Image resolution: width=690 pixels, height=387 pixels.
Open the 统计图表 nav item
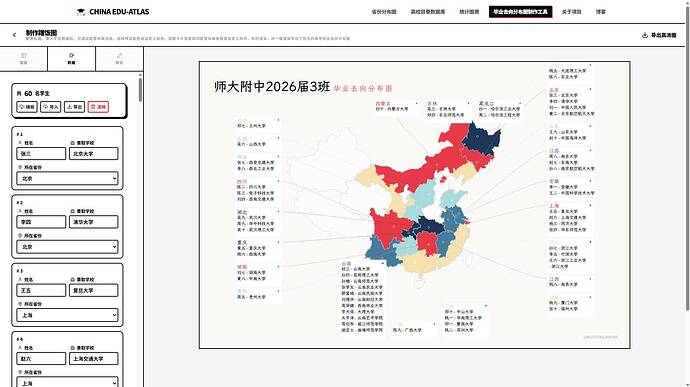point(469,12)
